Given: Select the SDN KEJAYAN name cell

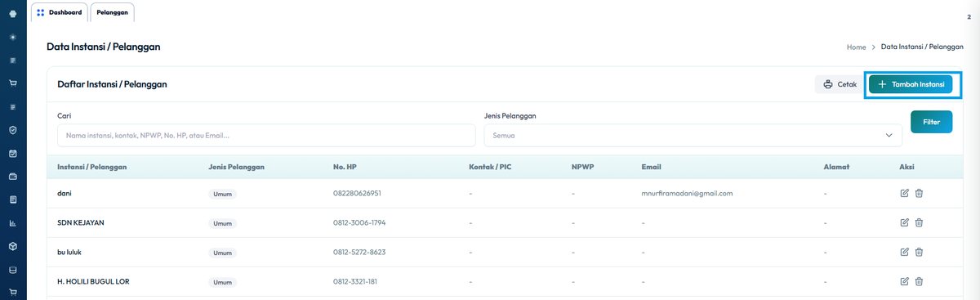Looking at the screenshot, I should (81, 222).
